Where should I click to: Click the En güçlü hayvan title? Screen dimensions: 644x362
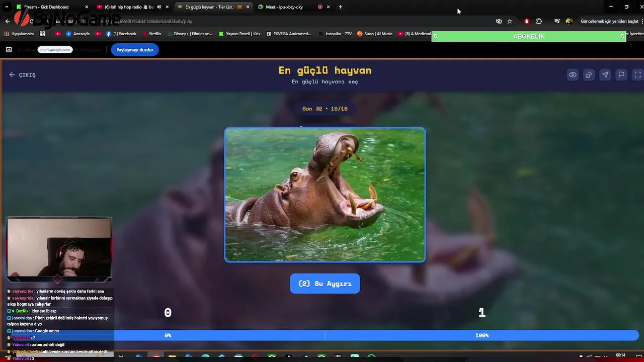325,70
